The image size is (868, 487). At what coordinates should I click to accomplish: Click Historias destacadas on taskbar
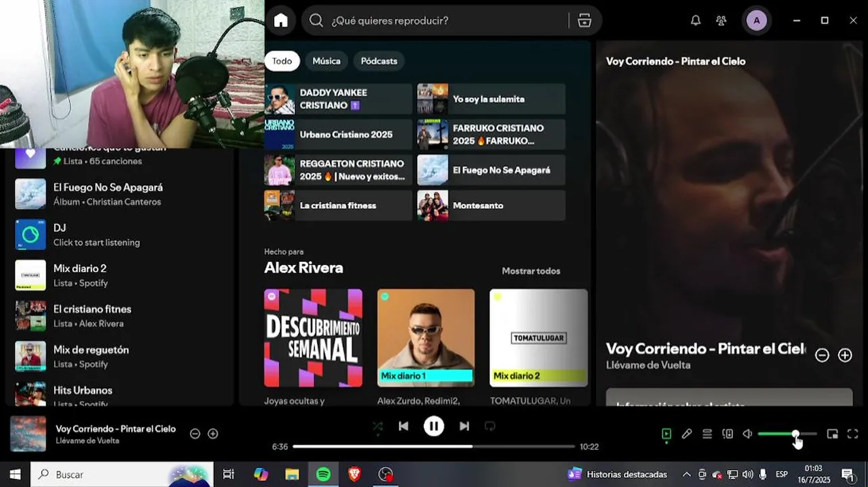click(x=618, y=474)
